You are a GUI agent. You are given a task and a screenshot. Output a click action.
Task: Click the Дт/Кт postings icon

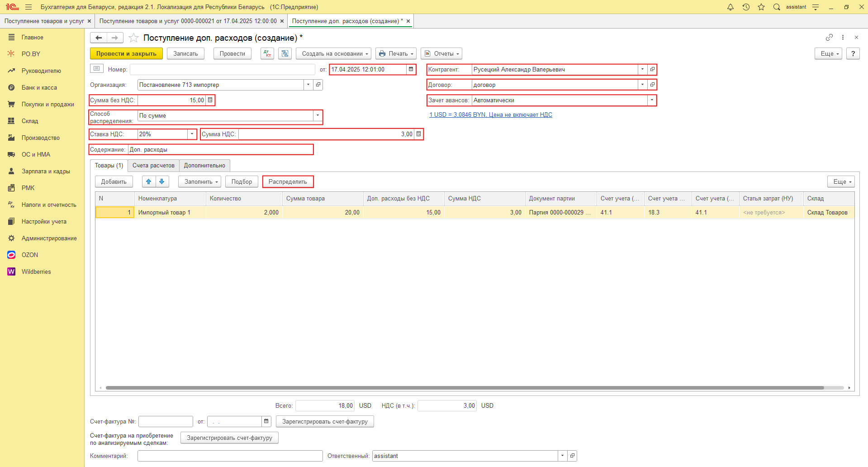267,53
